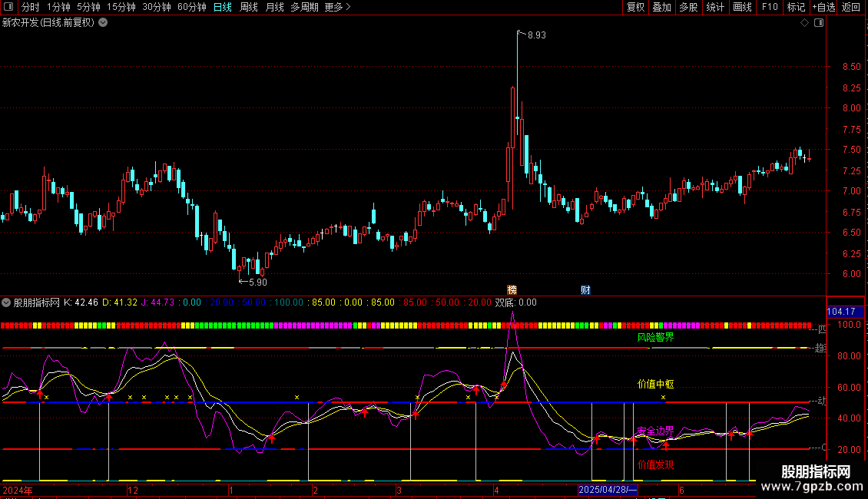The image size is (868, 499).
Task: Open the 复权 adjustment menu
Action: [635, 7]
